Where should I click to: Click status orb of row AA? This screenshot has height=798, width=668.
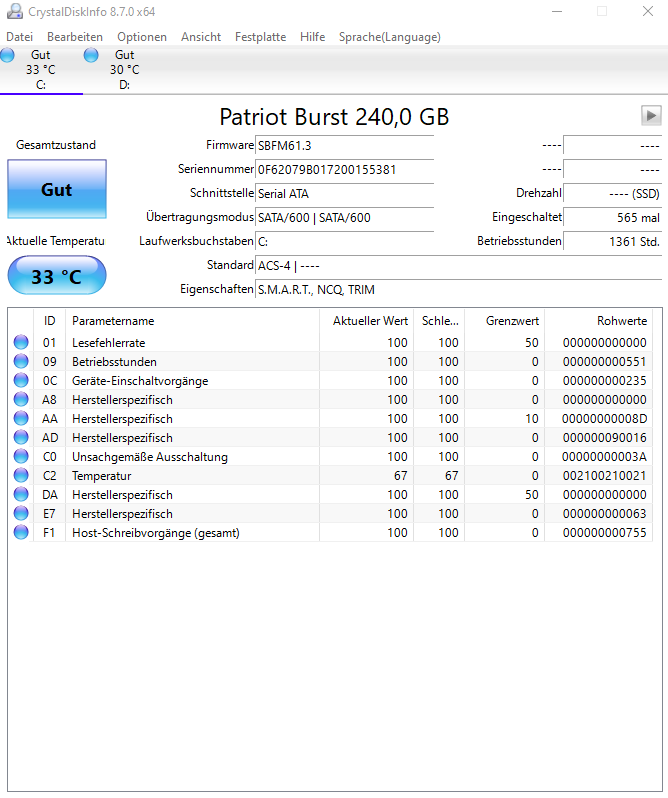coord(21,418)
